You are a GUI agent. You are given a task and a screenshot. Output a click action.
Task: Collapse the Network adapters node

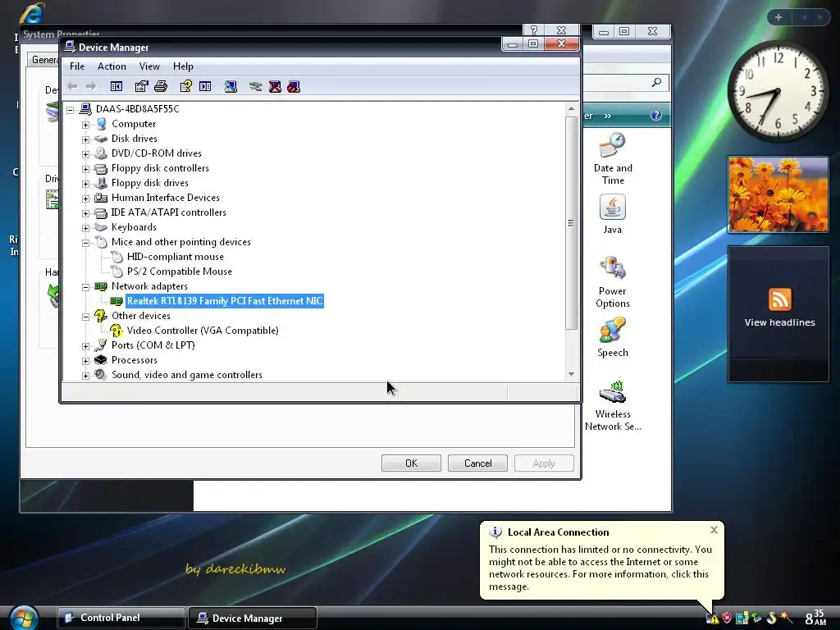coord(85,286)
